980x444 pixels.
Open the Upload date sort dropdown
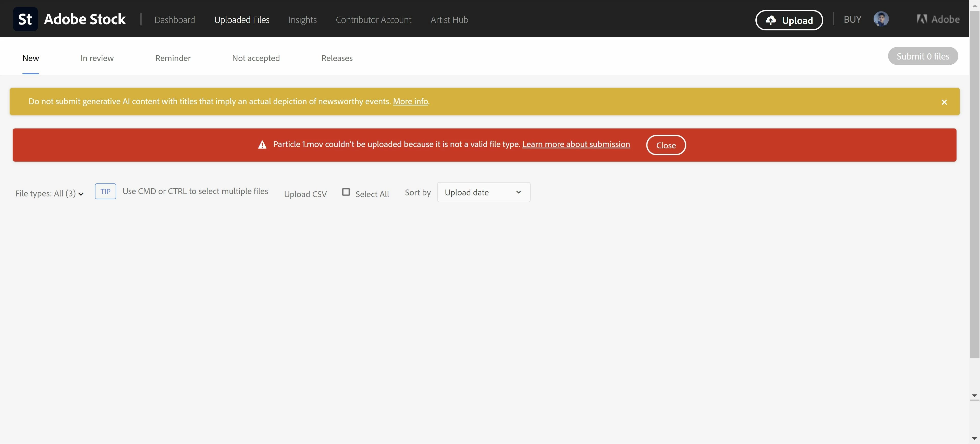pos(483,192)
